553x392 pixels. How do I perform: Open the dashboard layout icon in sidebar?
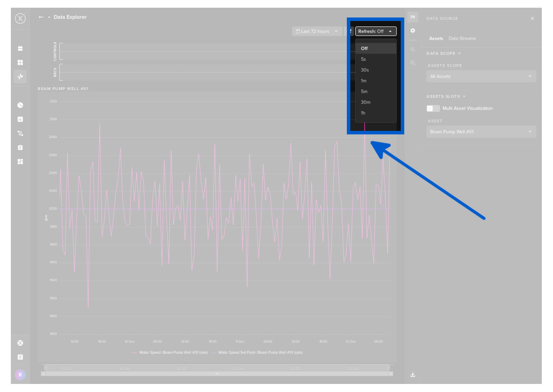point(20,162)
